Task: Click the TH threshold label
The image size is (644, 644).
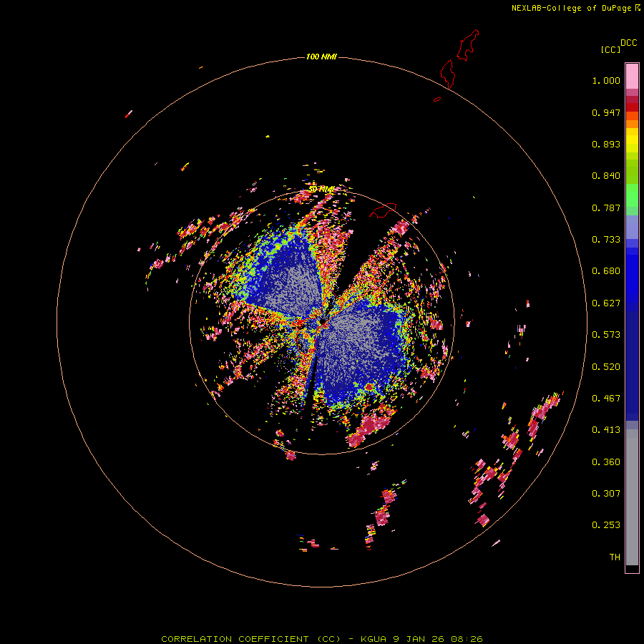Action: (615, 557)
